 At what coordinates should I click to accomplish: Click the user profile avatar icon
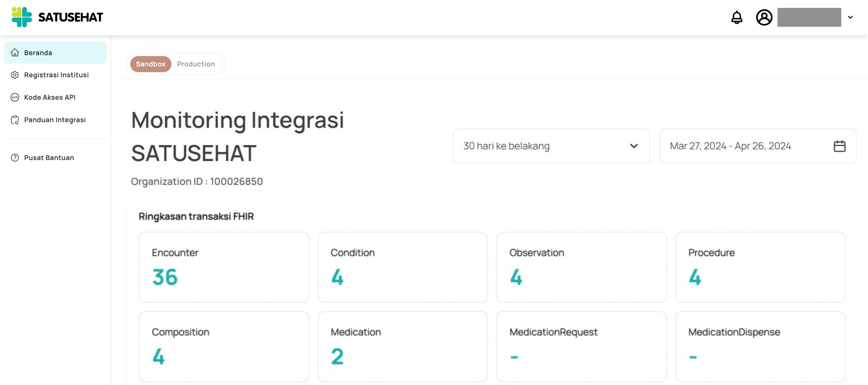coord(764,18)
